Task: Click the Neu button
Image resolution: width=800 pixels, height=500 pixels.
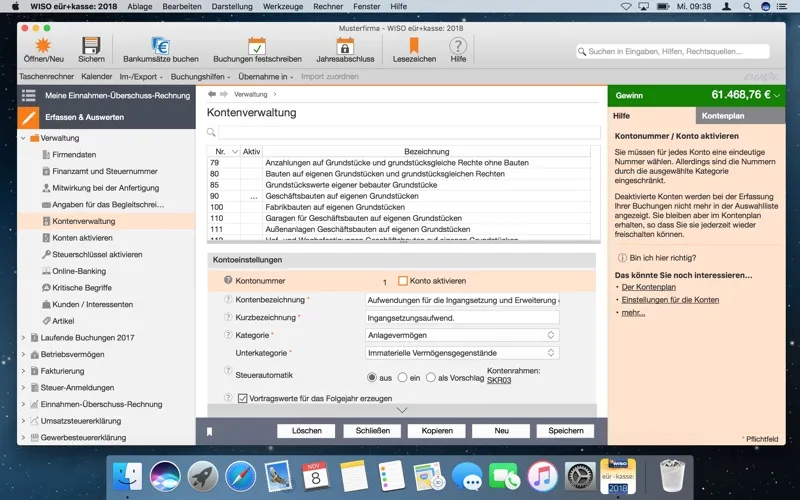Action: coord(501,431)
